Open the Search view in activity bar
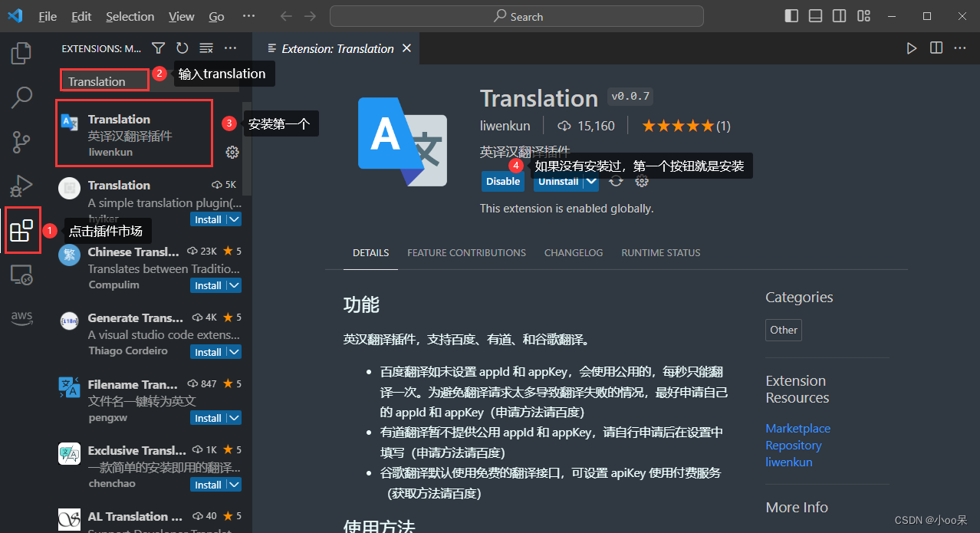The height and width of the screenshot is (533, 980). (21, 97)
